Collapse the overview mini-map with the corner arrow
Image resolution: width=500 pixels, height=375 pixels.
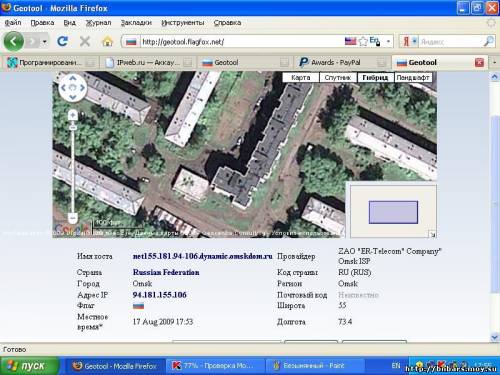pyautogui.click(x=432, y=235)
